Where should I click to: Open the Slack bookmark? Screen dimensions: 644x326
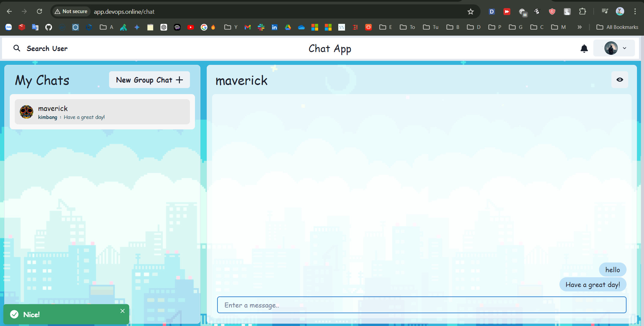point(261,27)
